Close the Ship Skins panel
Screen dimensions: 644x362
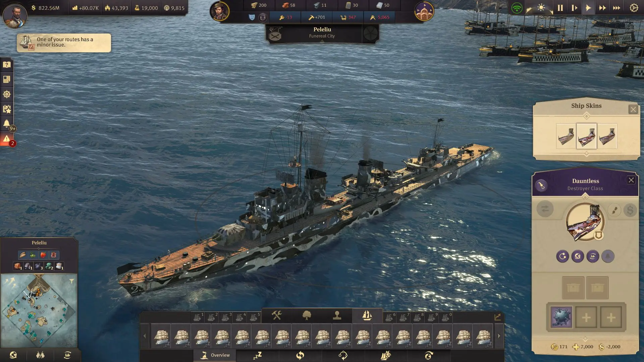click(633, 109)
